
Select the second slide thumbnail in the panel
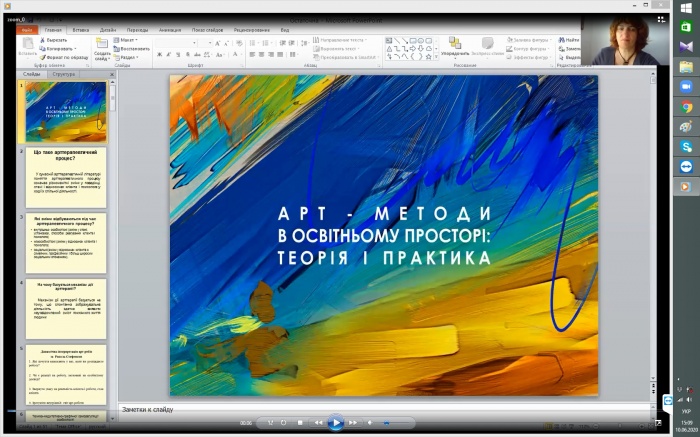(x=65, y=177)
